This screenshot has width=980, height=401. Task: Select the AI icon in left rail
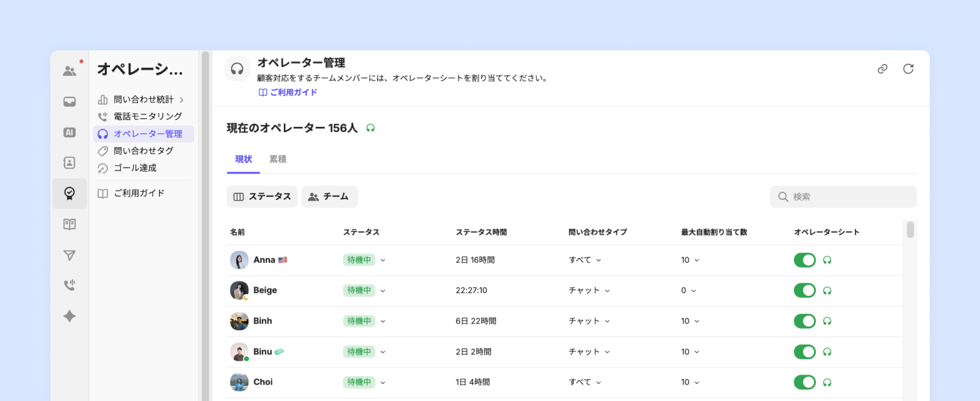coord(70,133)
